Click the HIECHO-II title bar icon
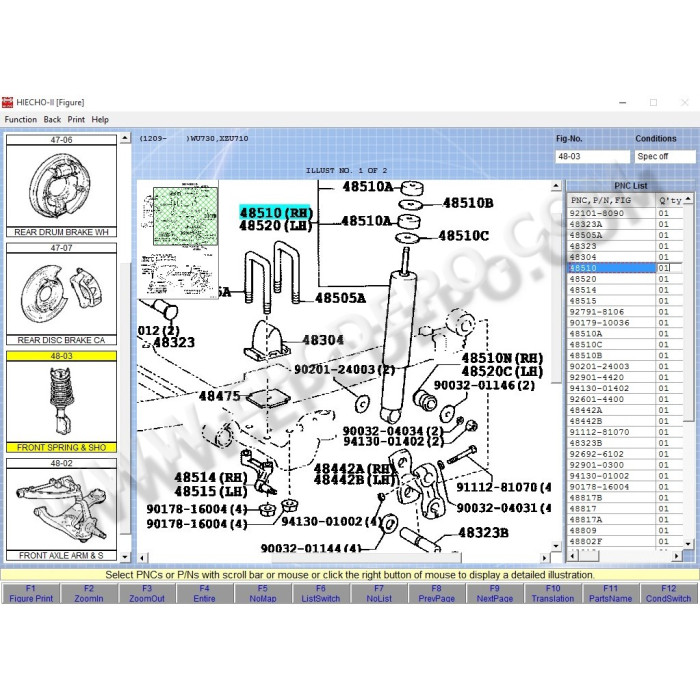The height and width of the screenshot is (700, 700). pos(8,102)
